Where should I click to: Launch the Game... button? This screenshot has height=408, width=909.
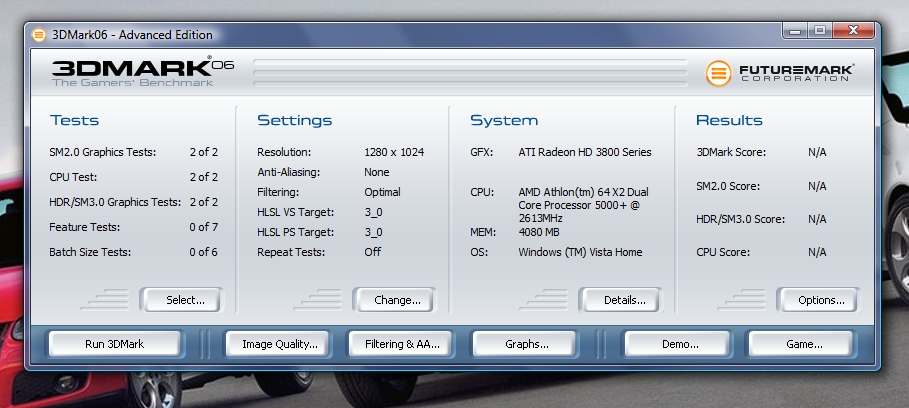click(801, 344)
